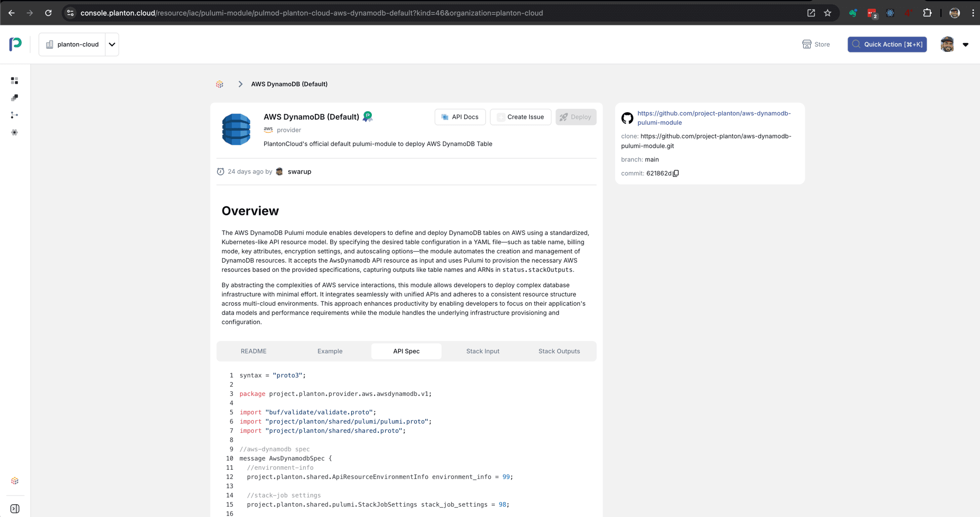Viewport: 980px width, 517px height.
Task: Open the GitHub repository link
Action: coord(714,118)
